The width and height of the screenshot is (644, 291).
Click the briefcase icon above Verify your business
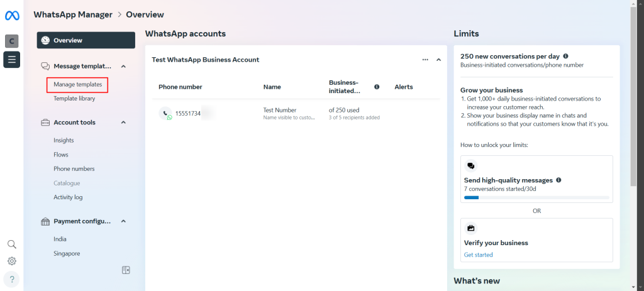(470, 228)
